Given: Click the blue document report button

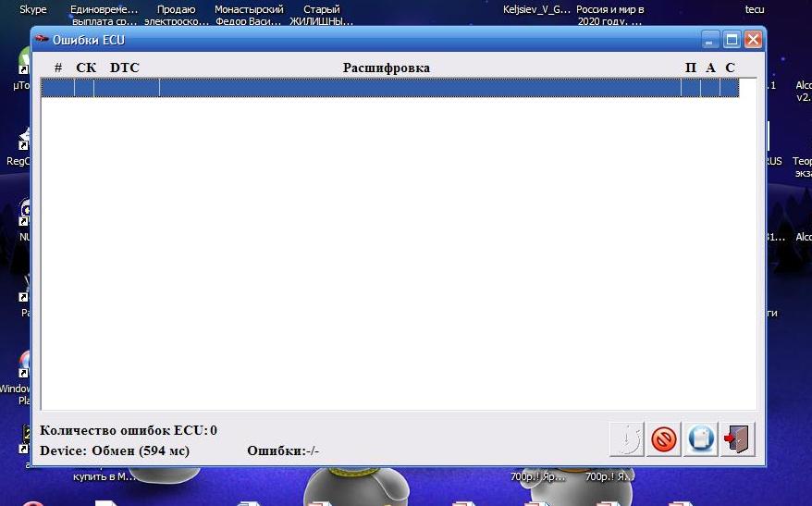Looking at the screenshot, I should point(701,438).
